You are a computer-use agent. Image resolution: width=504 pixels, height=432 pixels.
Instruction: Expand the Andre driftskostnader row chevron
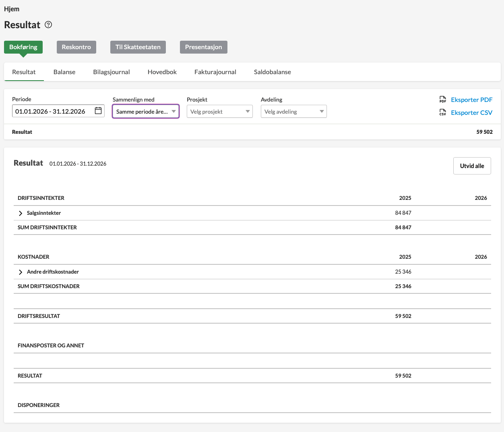click(x=21, y=272)
